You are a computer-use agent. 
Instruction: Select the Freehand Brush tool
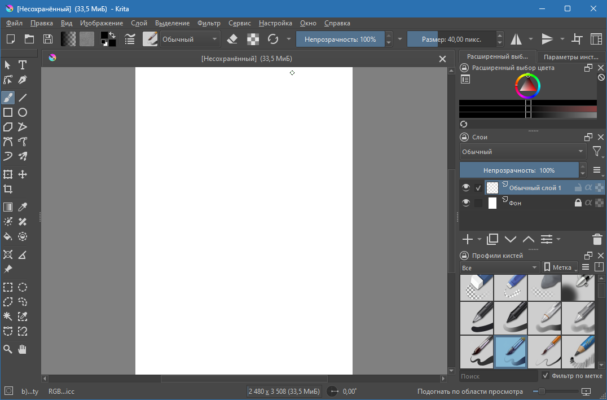point(8,98)
